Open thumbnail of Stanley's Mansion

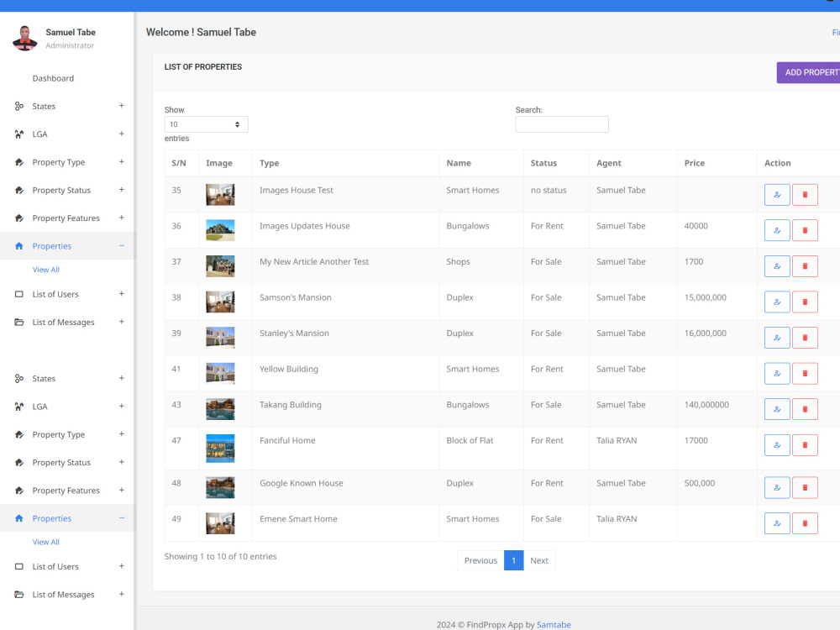point(220,338)
